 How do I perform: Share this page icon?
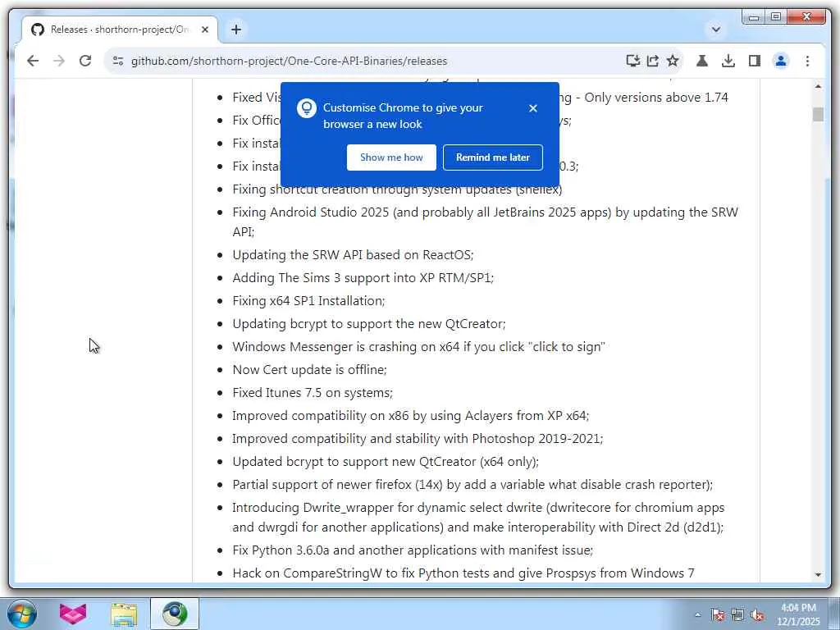click(652, 61)
